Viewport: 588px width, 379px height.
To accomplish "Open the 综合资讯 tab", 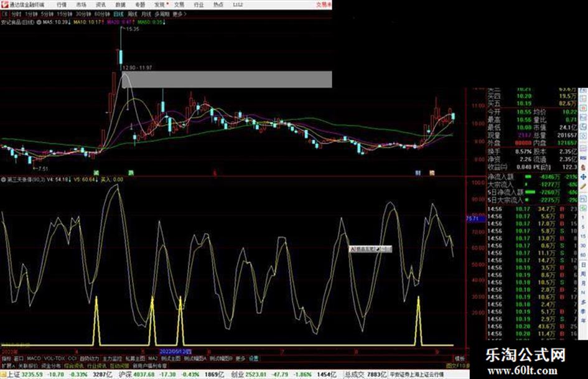I will (x=74, y=365).
